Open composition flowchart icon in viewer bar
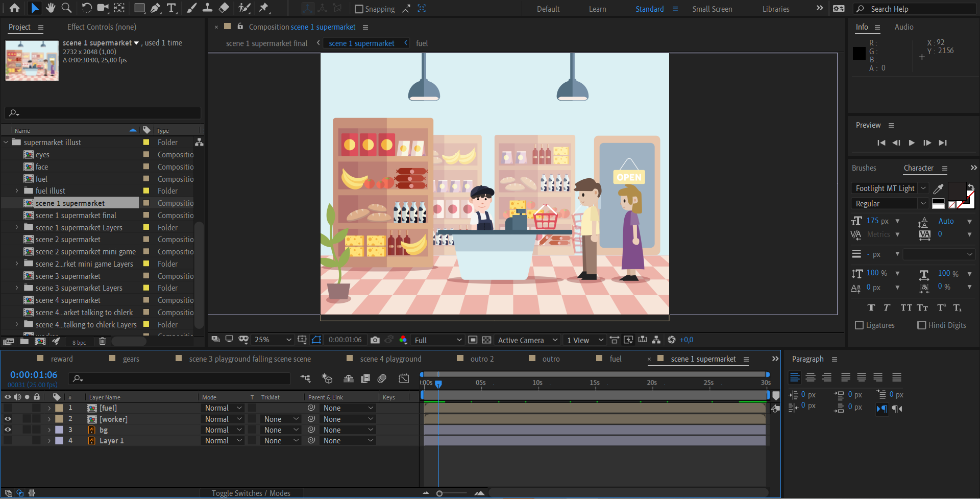The image size is (980, 499). 656,340
